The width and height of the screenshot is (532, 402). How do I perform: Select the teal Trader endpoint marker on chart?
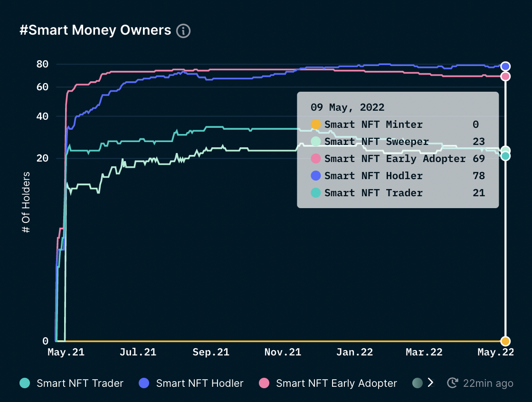coord(505,156)
